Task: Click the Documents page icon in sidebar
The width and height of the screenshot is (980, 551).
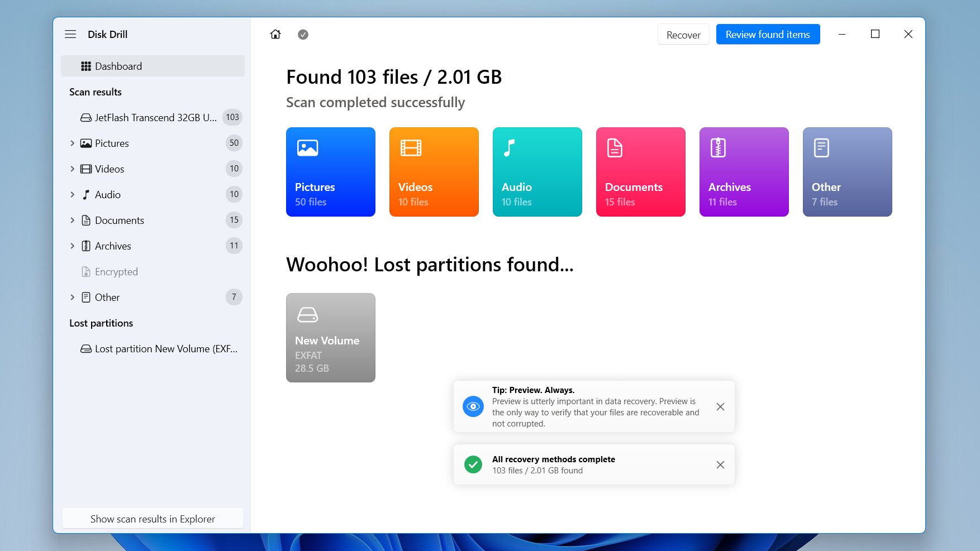Action: [86, 221]
